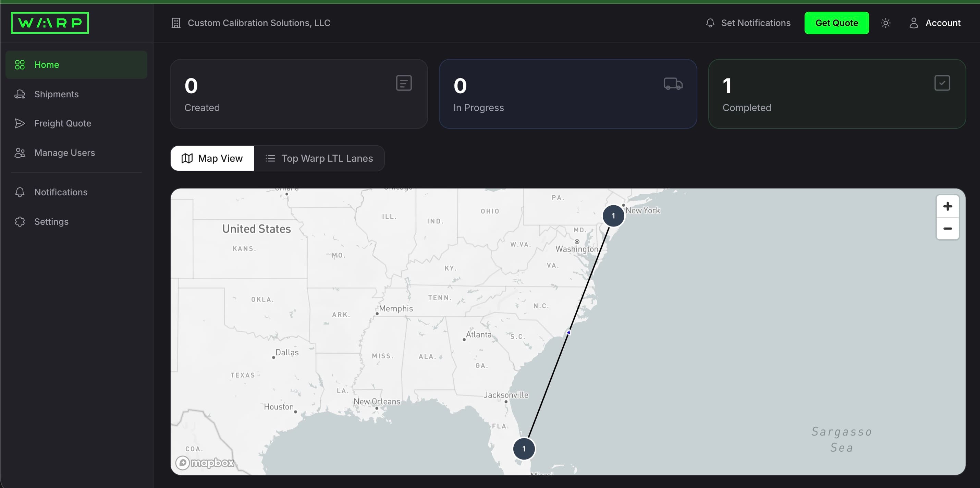This screenshot has width=980, height=488.
Task: Click the Set Notifications bell icon
Action: click(x=710, y=22)
